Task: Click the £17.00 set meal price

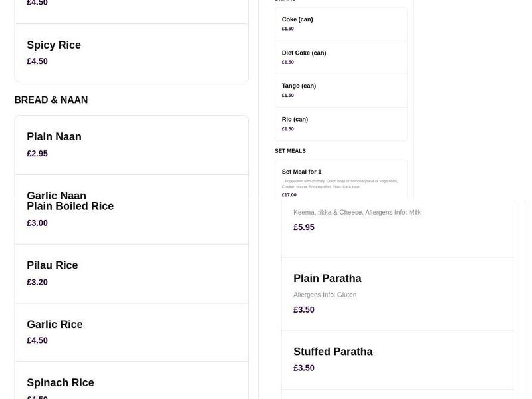Action: tap(289, 195)
